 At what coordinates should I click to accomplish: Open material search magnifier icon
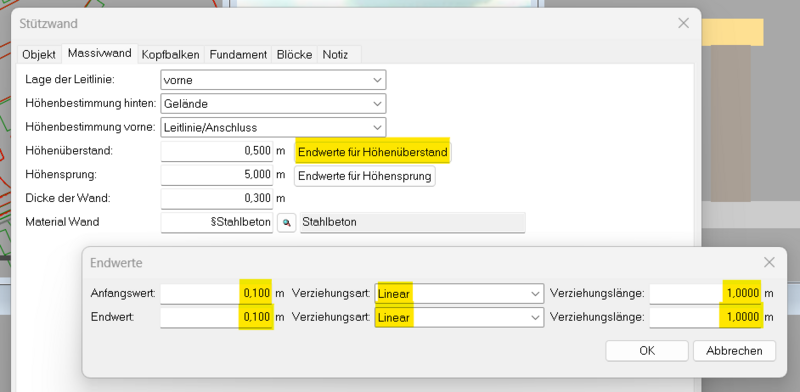pyautogui.click(x=287, y=223)
